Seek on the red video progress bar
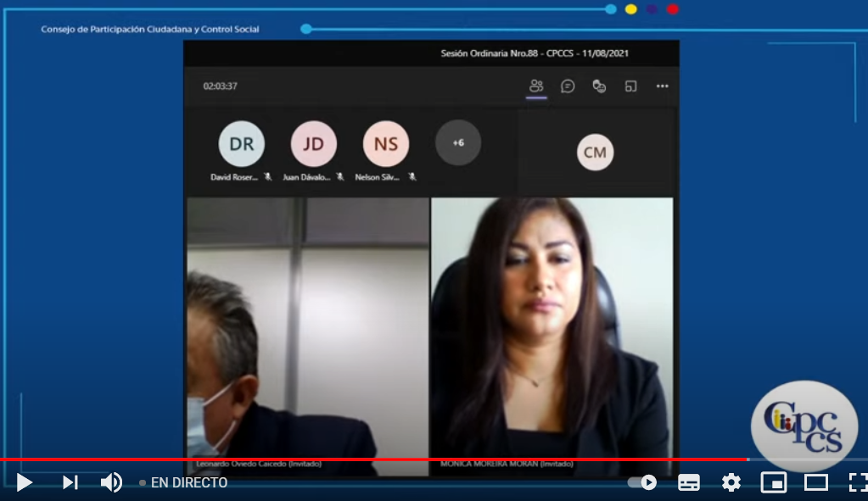This screenshot has width=868, height=501. (x=373, y=459)
